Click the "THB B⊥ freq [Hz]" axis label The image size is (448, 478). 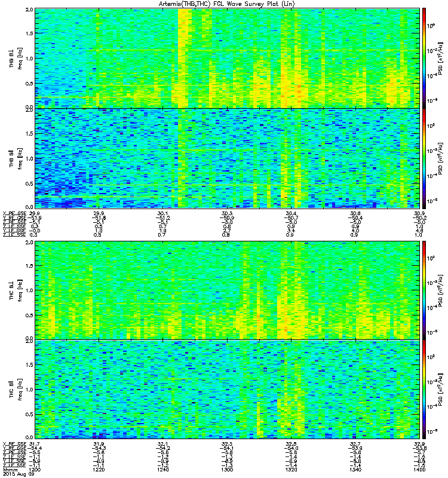[16, 58]
